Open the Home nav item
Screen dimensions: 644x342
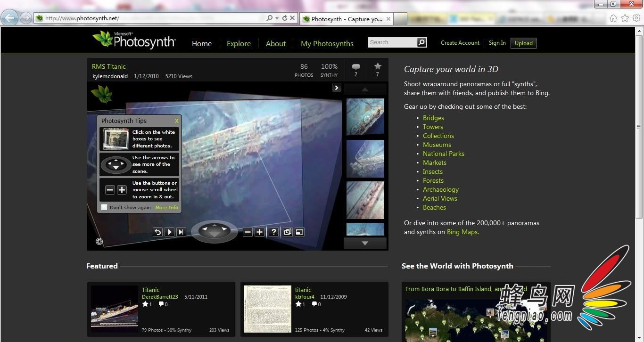point(202,43)
